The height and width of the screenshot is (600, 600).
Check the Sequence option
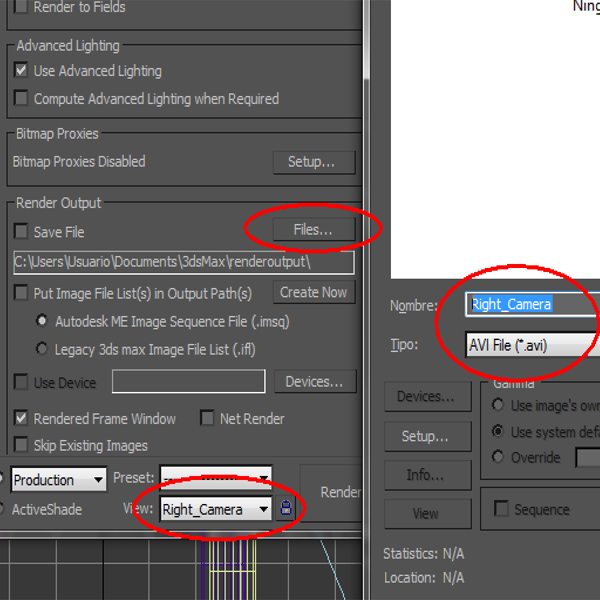pos(501,510)
